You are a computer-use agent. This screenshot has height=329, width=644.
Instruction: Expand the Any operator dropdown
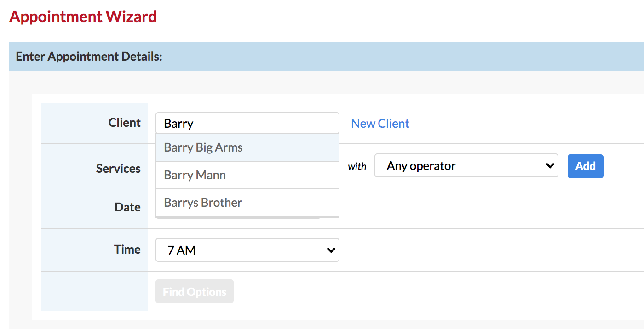466,166
